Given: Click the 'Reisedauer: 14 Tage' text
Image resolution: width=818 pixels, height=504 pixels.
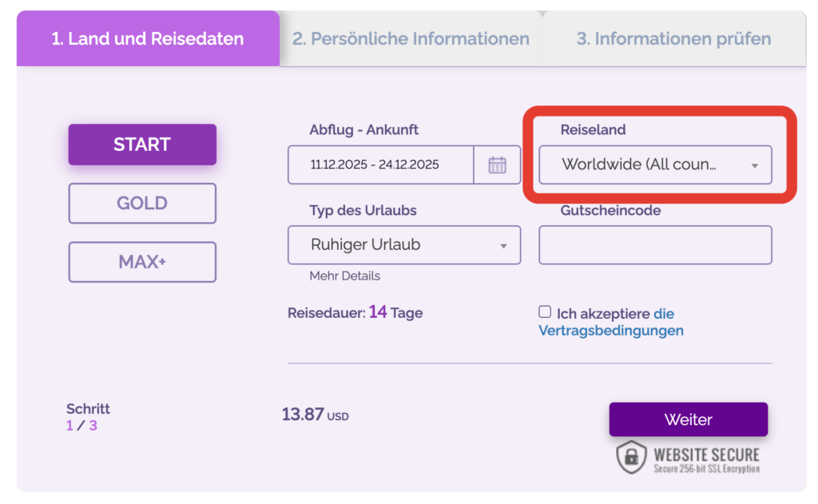Looking at the screenshot, I should coord(355,313).
